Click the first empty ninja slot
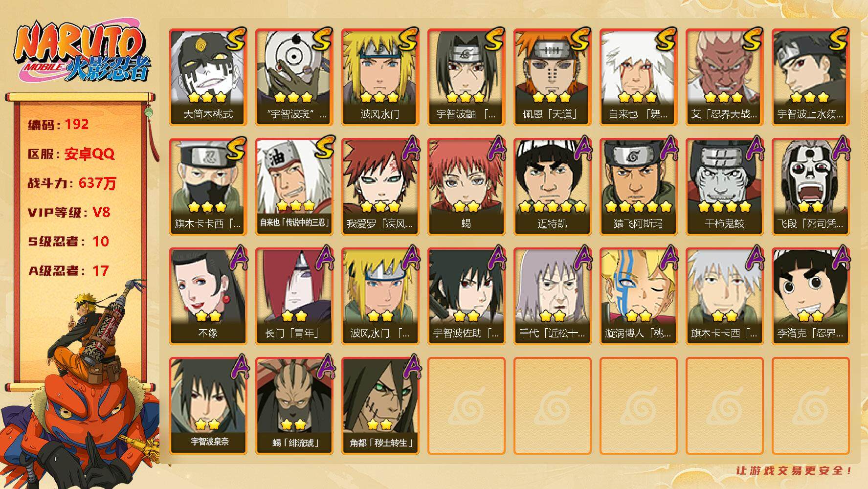 click(466, 406)
